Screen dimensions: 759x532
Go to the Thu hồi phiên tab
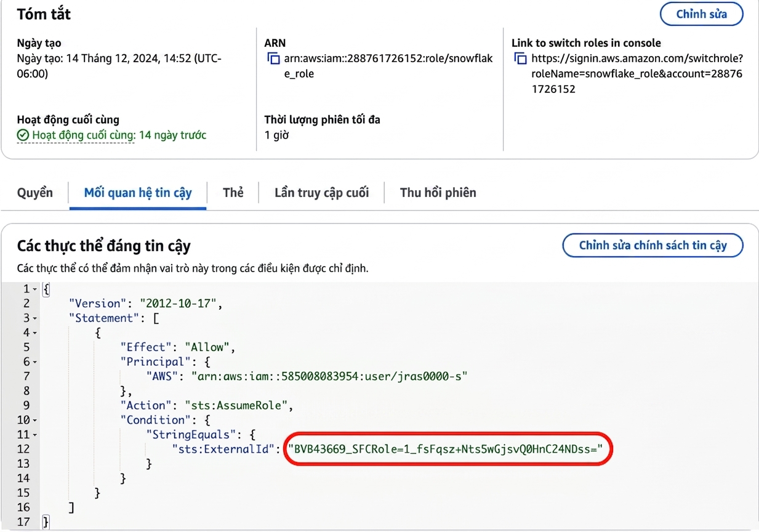coord(438,193)
